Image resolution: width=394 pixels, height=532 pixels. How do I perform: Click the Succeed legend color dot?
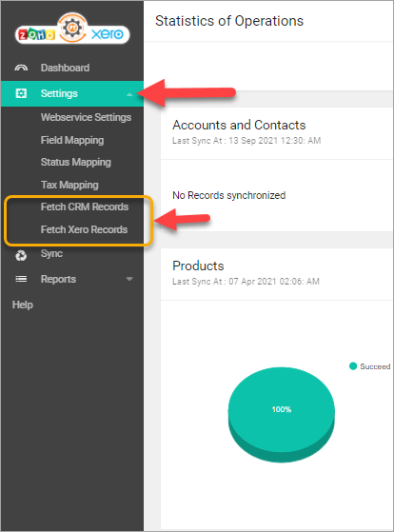coord(353,366)
